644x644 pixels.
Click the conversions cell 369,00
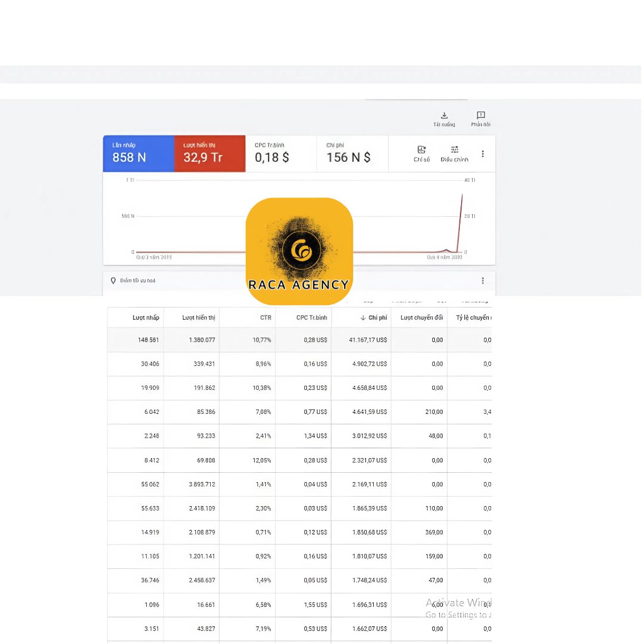434,532
